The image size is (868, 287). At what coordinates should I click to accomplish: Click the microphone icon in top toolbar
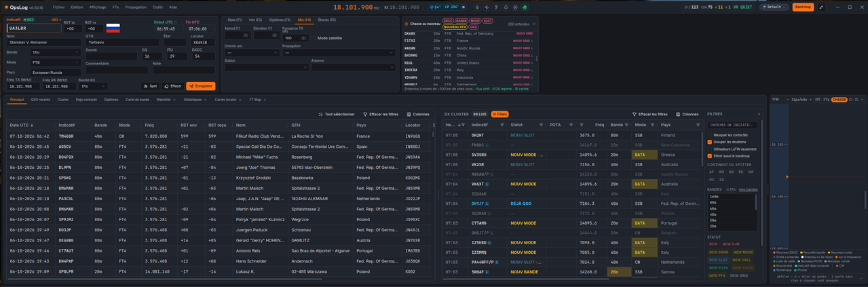click(477, 7)
